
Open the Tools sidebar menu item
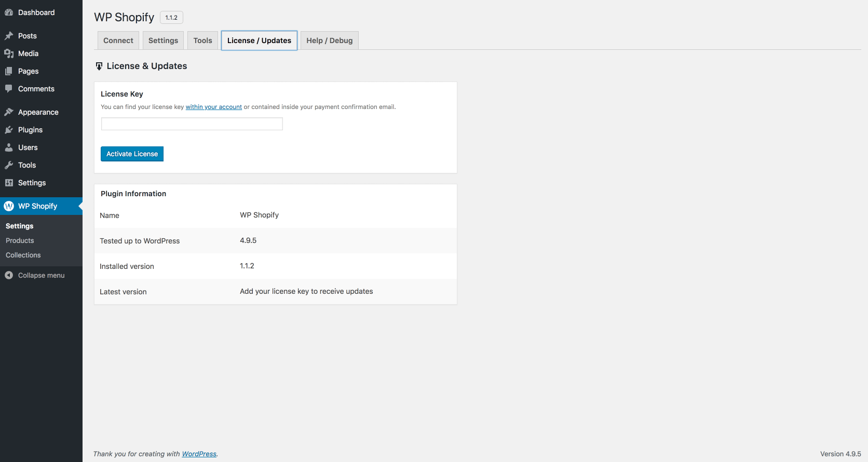41,165
